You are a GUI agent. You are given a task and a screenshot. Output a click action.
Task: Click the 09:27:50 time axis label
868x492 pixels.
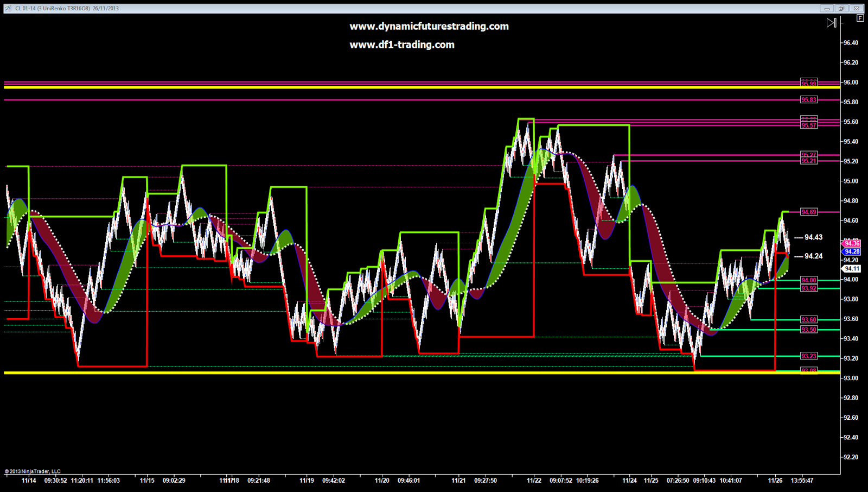coord(486,481)
